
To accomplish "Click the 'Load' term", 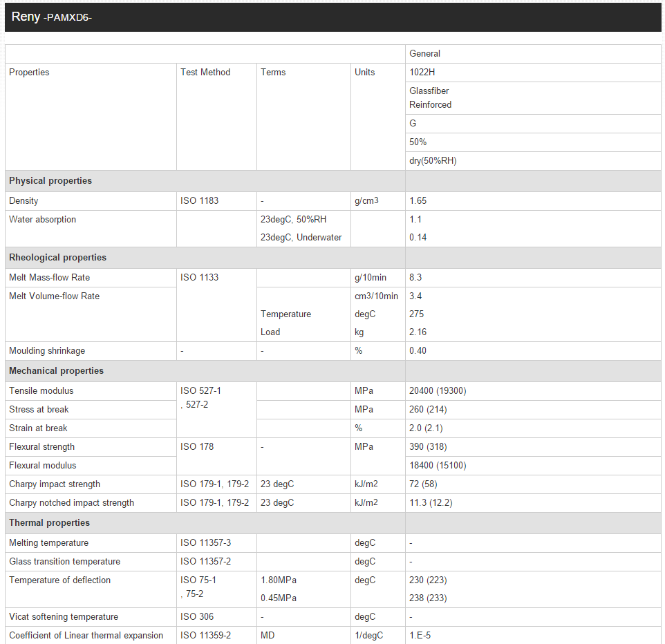I will [x=270, y=332].
